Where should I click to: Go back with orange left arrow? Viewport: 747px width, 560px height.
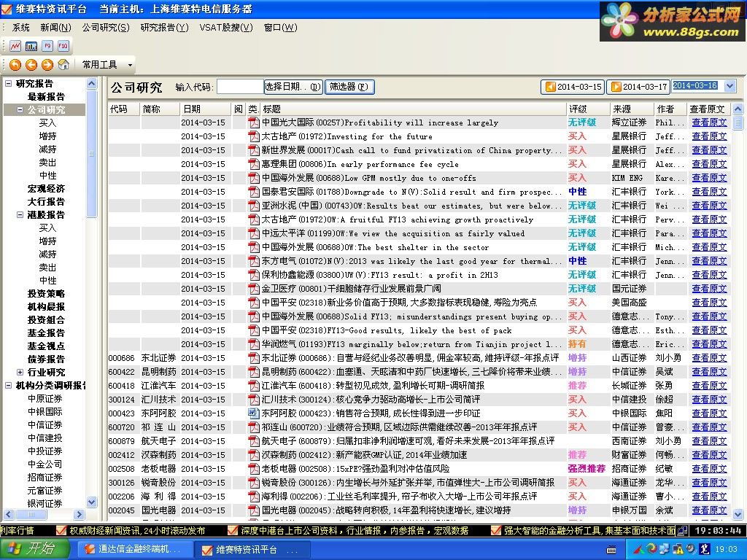tap(31, 64)
